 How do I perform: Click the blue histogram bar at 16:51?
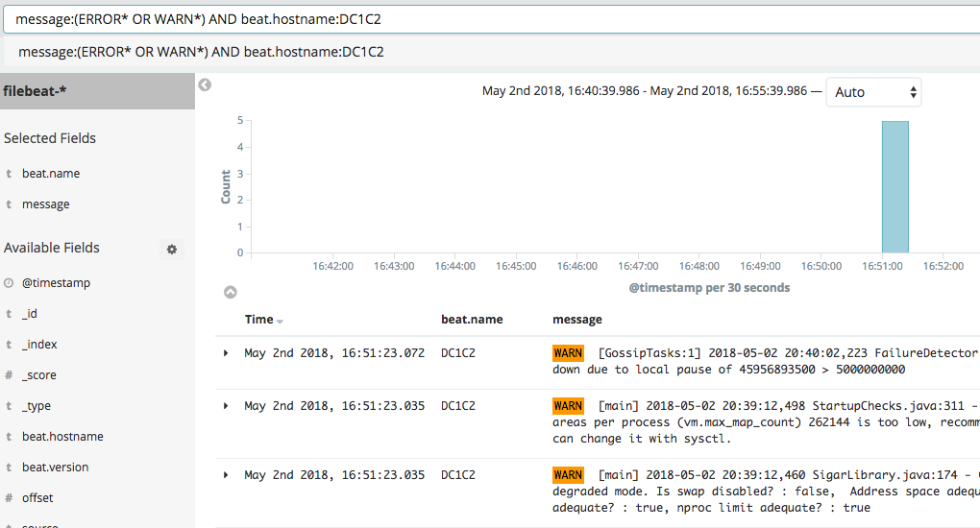[894, 187]
